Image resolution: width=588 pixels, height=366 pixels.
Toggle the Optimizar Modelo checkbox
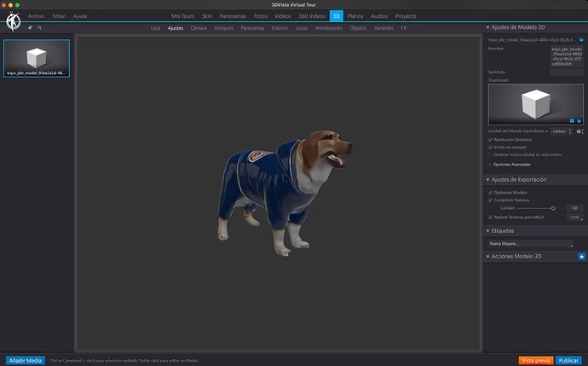pos(490,193)
